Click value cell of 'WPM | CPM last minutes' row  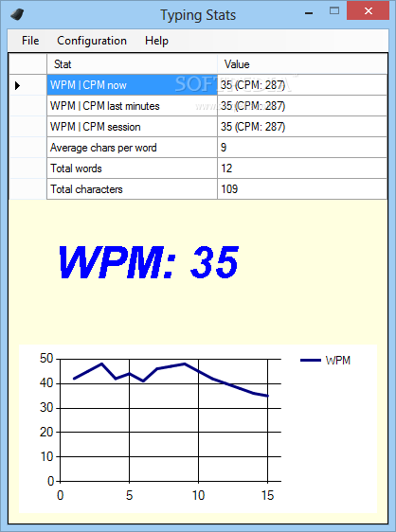tap(302, 106)
